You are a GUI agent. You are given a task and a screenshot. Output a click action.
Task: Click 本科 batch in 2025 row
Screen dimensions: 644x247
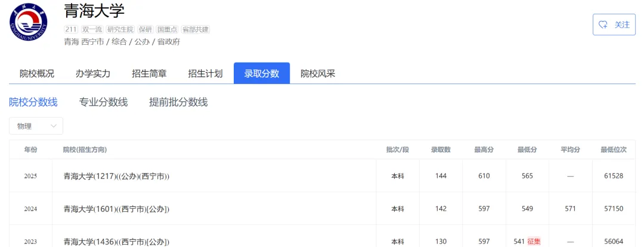point(398,176)
